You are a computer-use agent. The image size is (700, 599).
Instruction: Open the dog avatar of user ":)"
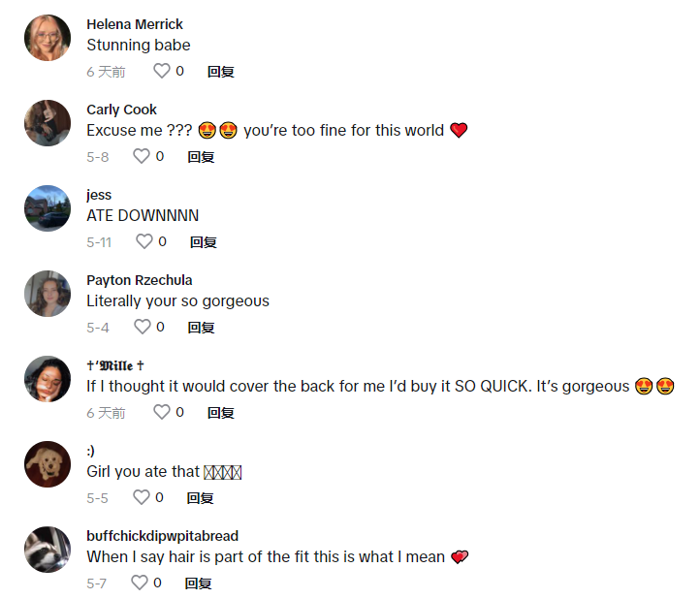(x=48, y=463)
